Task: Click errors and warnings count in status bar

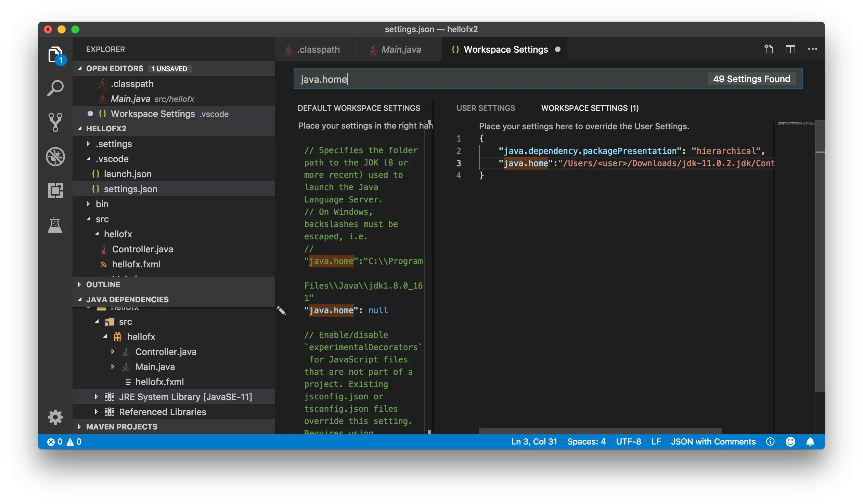Action: click(x=64, y=442)
